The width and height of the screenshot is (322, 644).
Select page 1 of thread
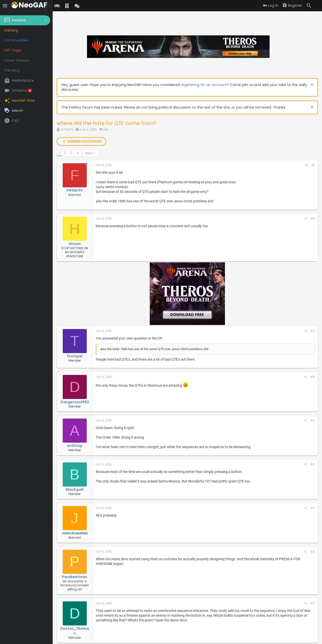point(59,153)
